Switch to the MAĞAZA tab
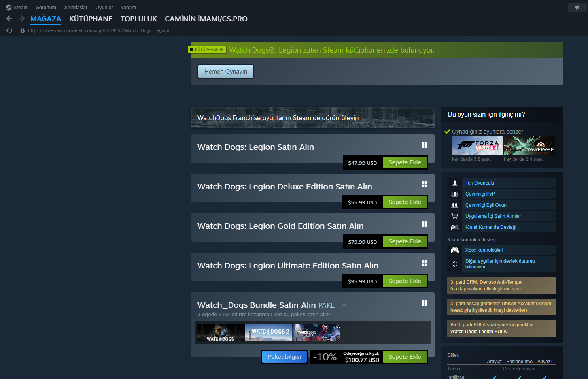The image size is (588, 379). click(x=46, y=19)
